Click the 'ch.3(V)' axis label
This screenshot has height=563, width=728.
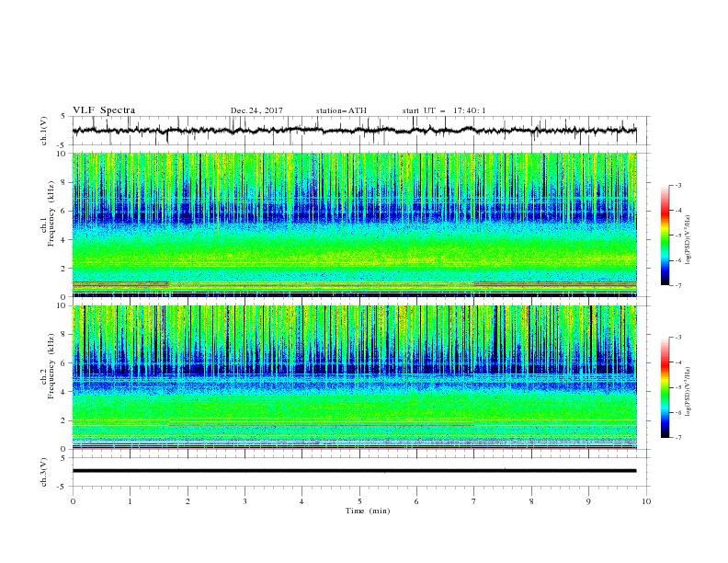click(44, 472)
